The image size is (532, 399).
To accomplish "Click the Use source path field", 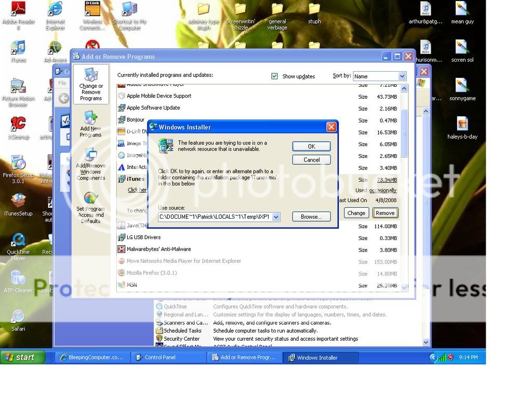I will pos(216,217).
